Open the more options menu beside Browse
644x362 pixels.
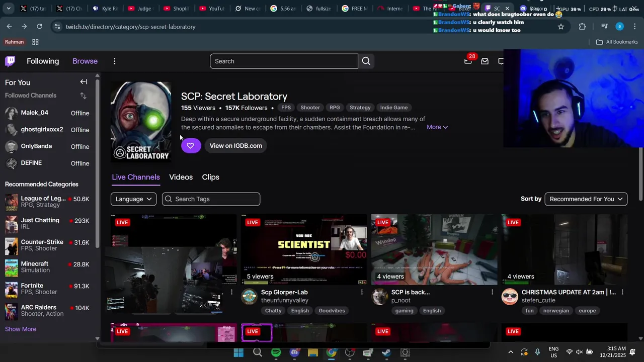point(114,61)
